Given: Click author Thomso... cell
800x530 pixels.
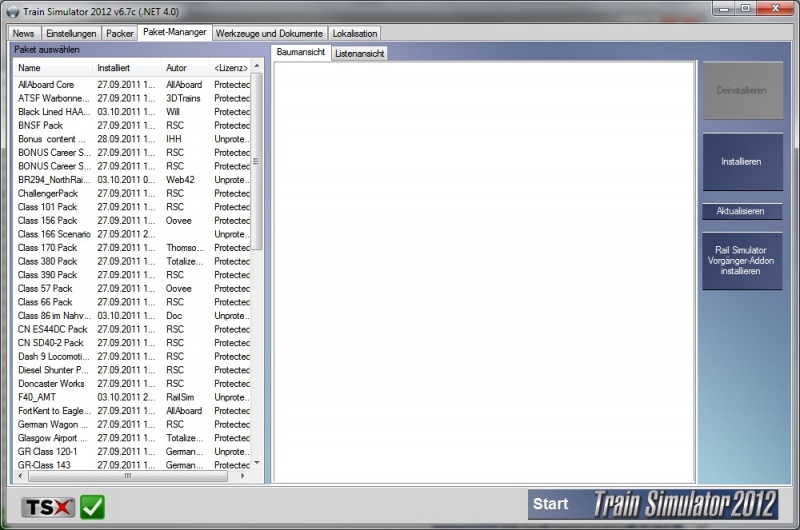Looking at the screenshot, I should point(185,248).
